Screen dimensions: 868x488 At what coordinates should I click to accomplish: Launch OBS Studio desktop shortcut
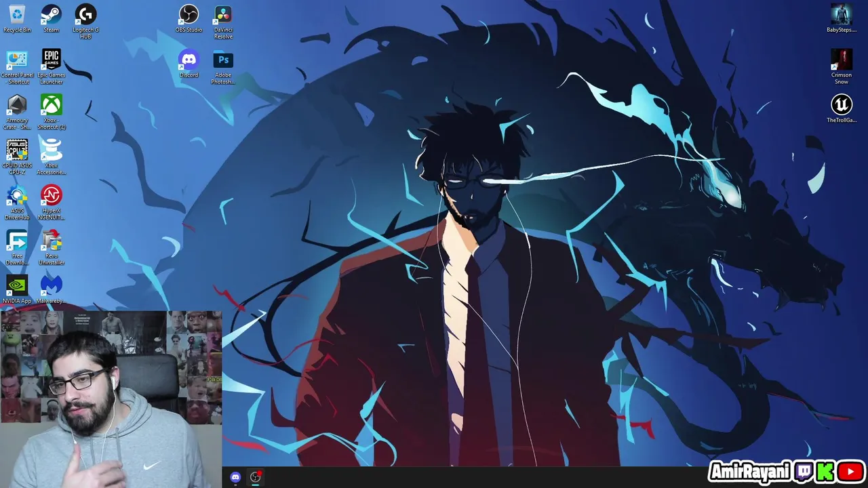click(189, 18)
